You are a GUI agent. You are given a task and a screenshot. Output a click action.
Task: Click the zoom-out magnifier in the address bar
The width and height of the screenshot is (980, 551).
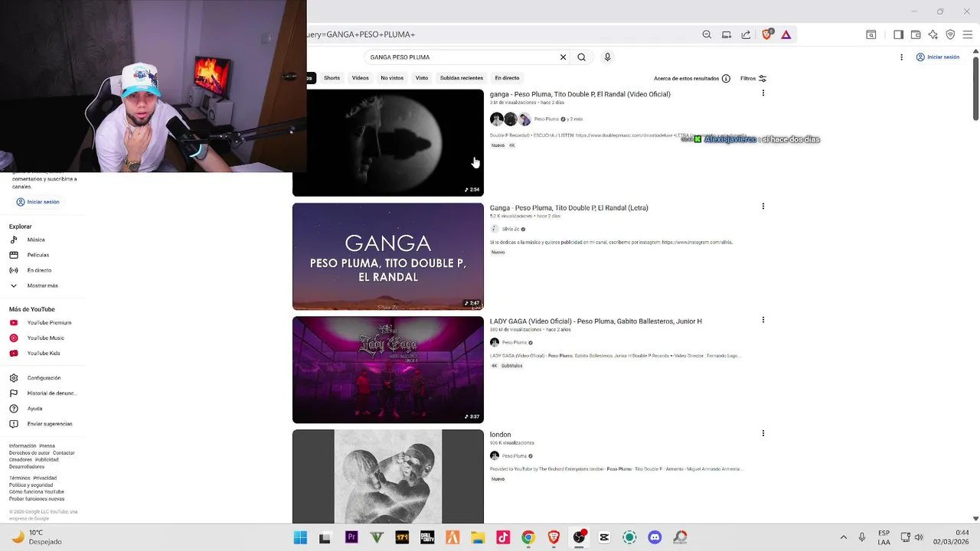(x=707, y=34)
